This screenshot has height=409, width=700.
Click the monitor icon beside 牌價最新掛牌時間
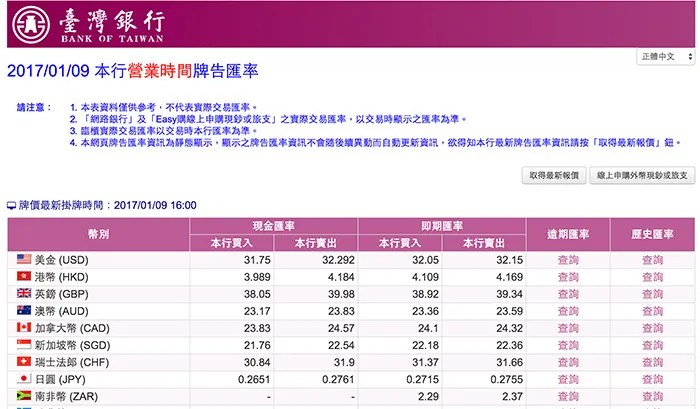pos(12,206)
